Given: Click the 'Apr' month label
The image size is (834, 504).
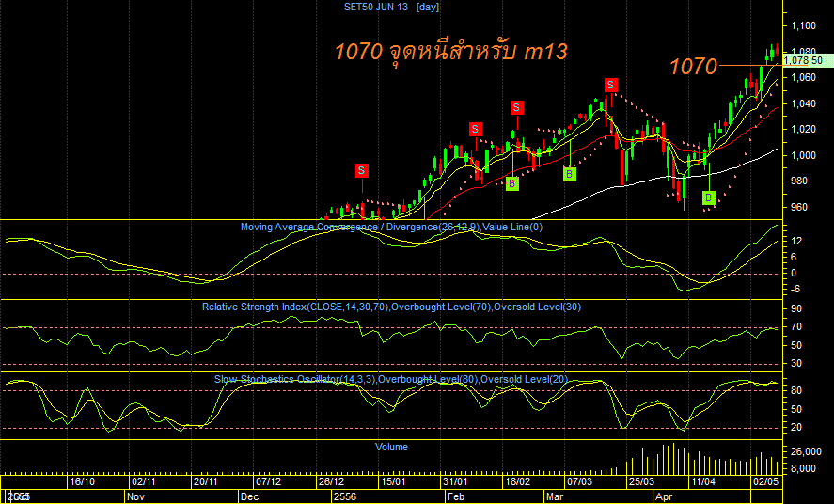Looking at the screenshot, I should [x=664, y=497].
